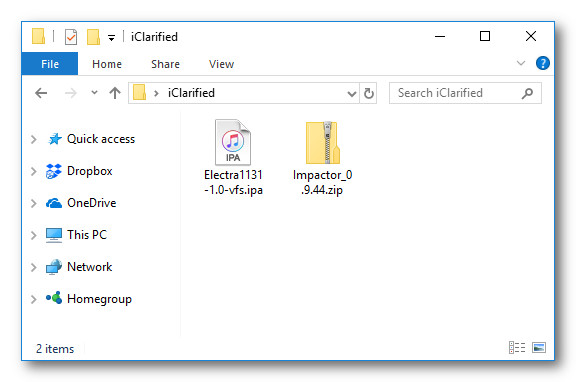Expand the OneDrive tree node
Viewport: 576px width, 382px height.
click(34, 203)
